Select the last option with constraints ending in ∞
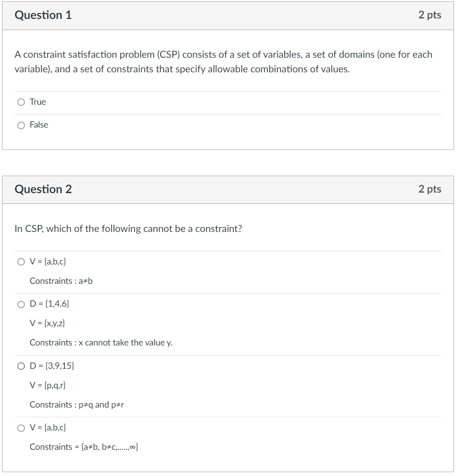Viewport: 456px width, 476px height. tap(21, 428)
